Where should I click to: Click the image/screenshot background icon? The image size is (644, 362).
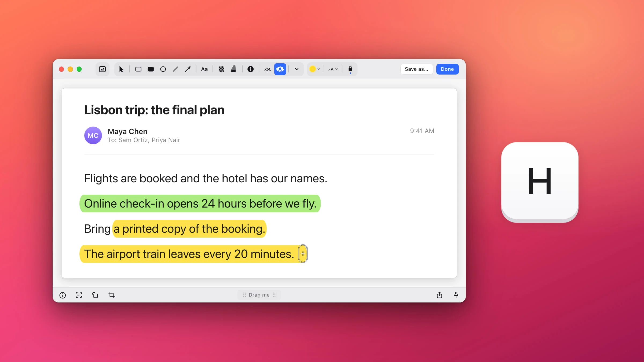point(102,69)
